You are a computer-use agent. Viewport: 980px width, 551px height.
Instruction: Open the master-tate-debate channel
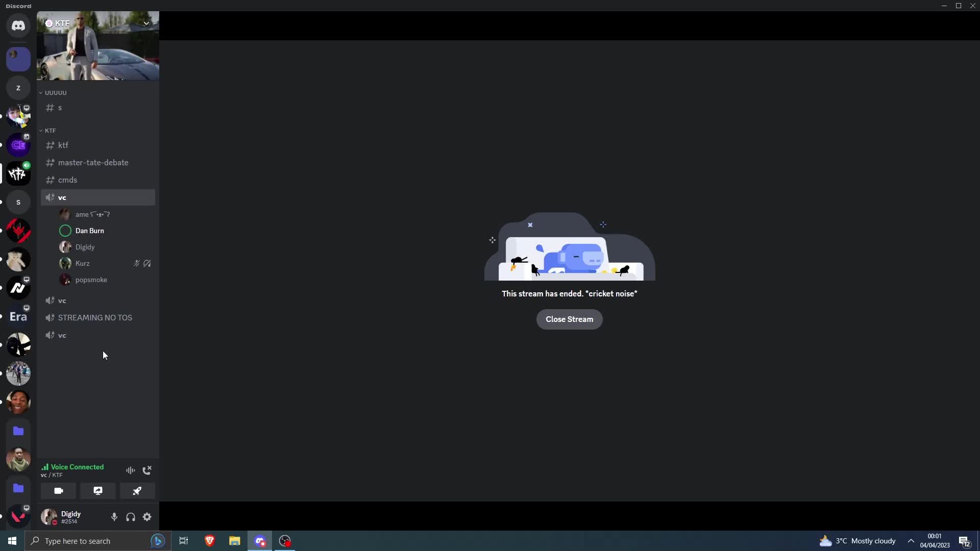pos(93,163)
